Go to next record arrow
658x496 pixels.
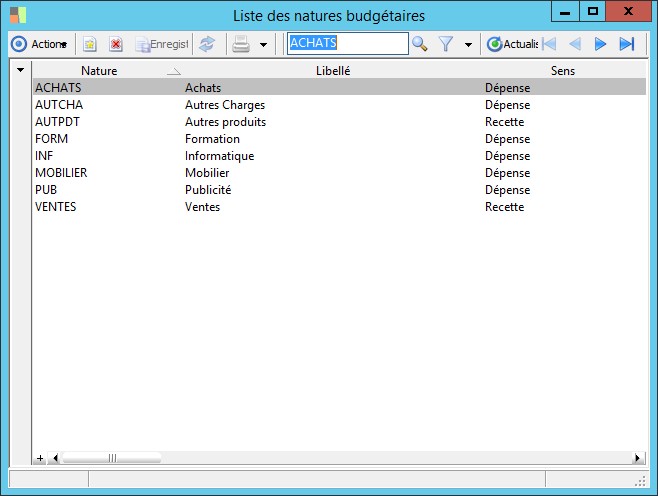pyautogui.click(x=601, y=44)
